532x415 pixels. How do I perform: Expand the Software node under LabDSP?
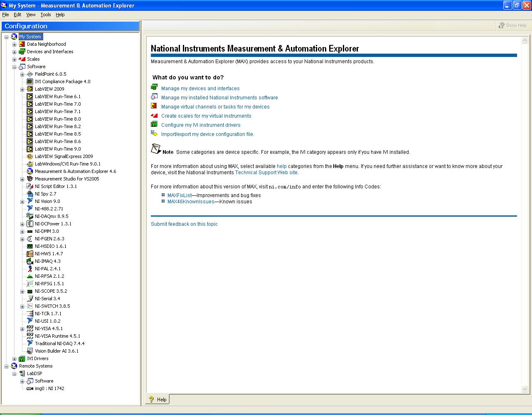point(22,381)
